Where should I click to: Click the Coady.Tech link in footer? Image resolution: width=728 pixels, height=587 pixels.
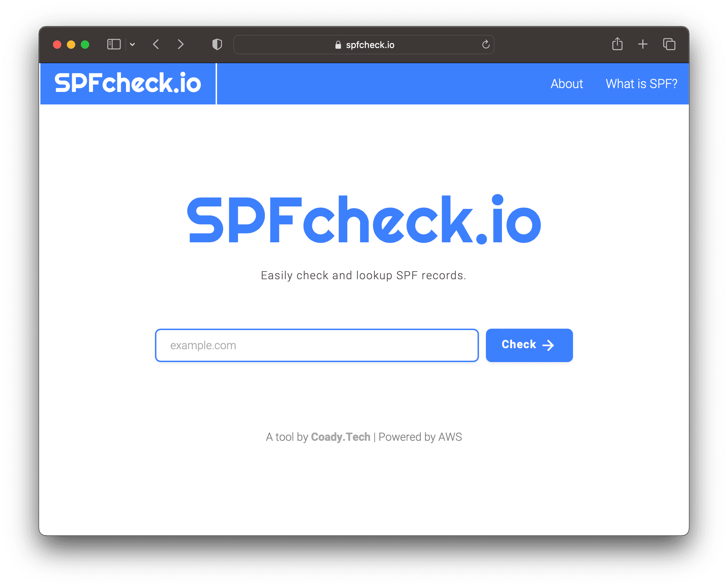pyautogui.click(x=340, y=437)
